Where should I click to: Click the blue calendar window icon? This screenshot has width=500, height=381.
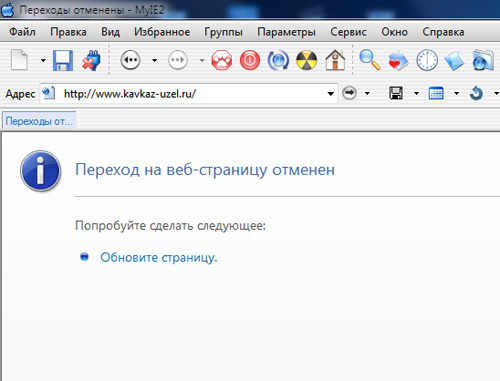click(x=436, y=93)
